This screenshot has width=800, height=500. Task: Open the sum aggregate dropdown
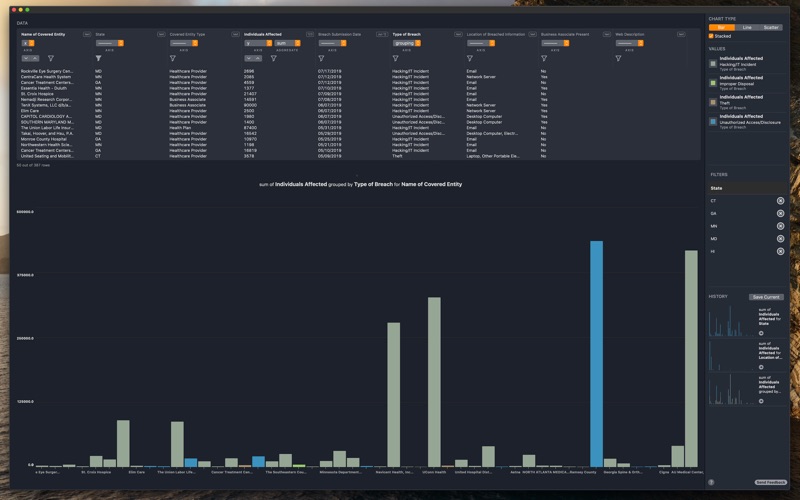(x=287, y=43)
